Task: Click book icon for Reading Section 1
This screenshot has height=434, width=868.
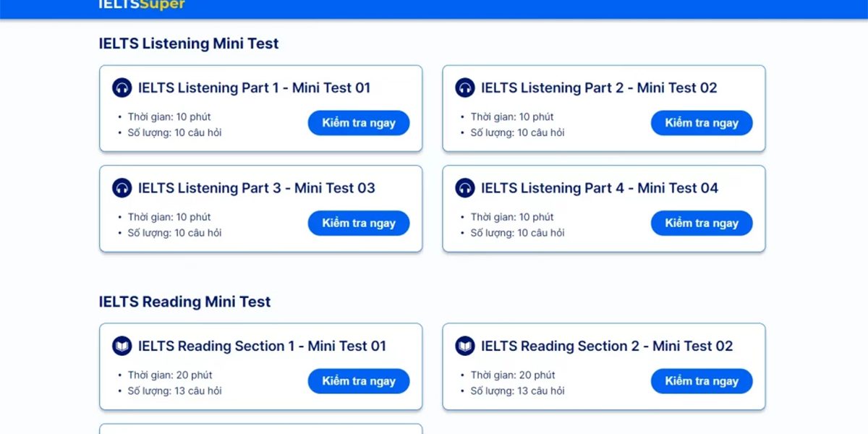Action: point(122,346)
